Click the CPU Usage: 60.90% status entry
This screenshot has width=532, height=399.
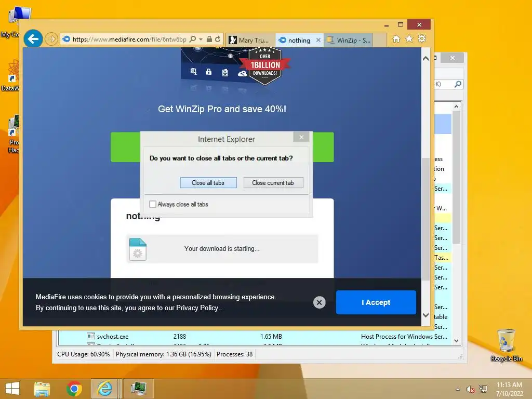tap(84, 354)
